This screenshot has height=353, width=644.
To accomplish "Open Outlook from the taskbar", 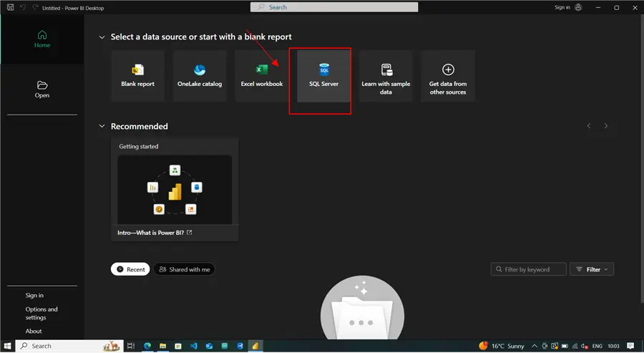I will coord(210,346).
